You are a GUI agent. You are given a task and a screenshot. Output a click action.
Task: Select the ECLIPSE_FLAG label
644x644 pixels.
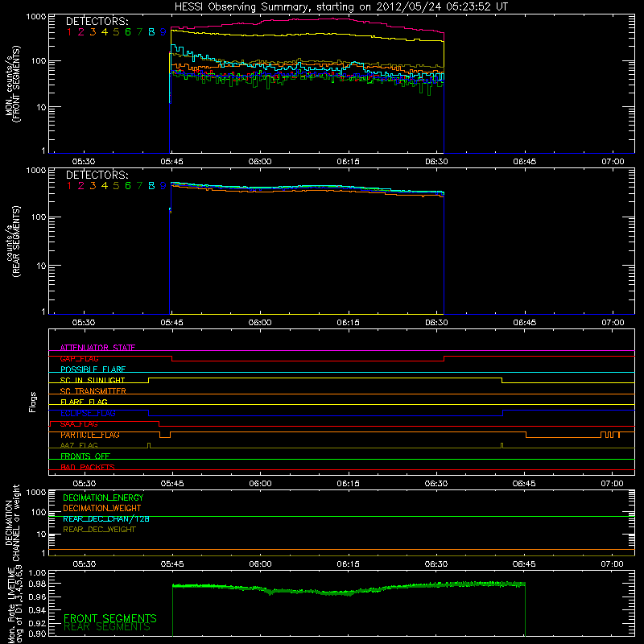click(x=88, y=413)
